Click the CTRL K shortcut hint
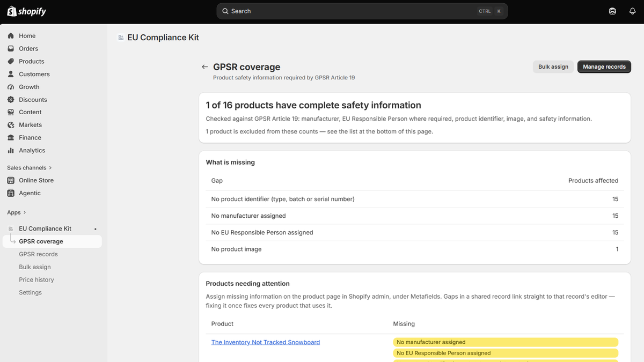 tap(491, 11)
